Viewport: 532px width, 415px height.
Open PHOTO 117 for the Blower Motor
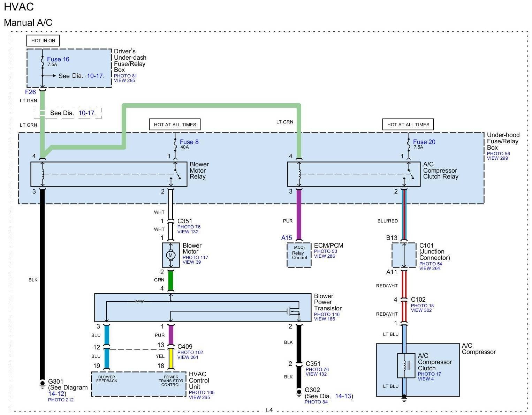tap(195, 257)
